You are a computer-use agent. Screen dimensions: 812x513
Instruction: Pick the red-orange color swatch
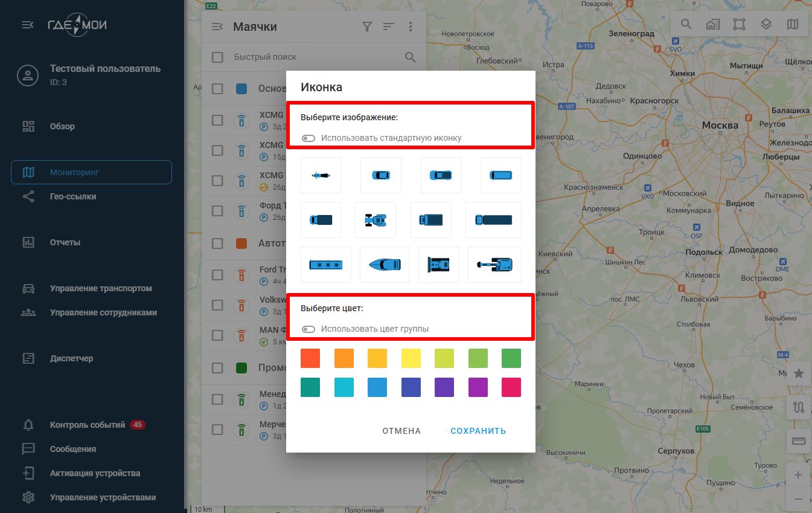310,358
